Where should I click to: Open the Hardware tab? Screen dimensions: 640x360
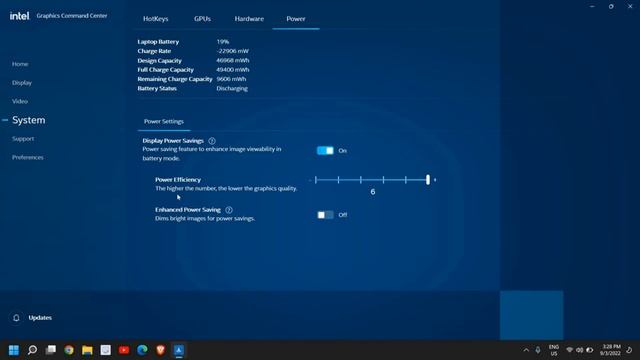pos(249,19)
